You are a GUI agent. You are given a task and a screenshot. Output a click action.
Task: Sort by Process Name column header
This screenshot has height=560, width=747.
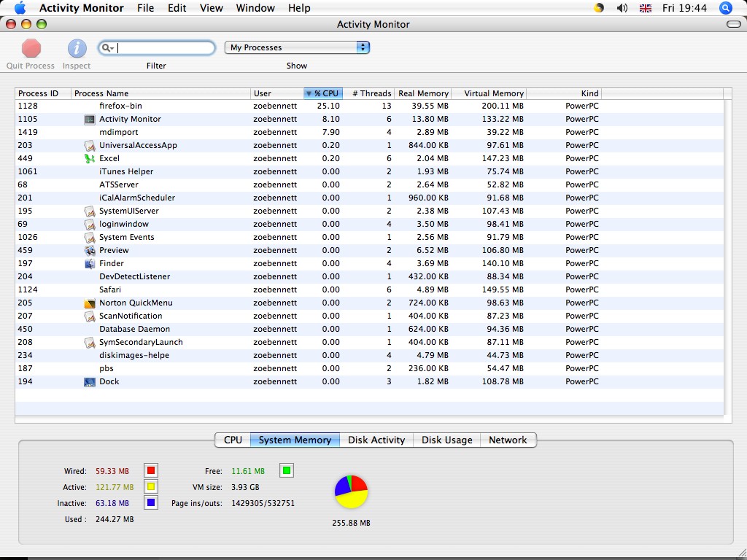(x=160, y=93)
